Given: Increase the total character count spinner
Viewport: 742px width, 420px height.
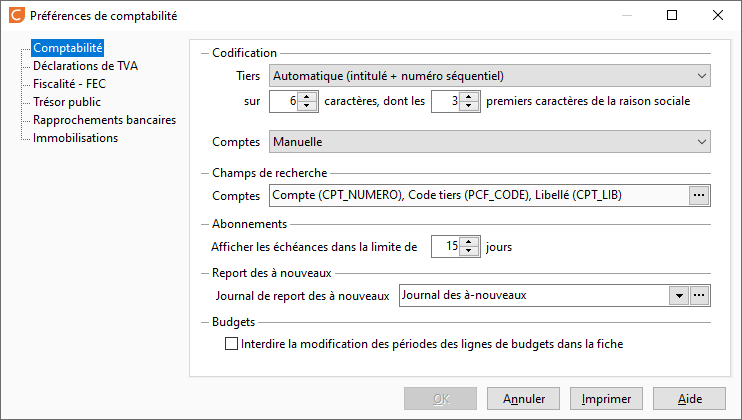Looking at the screenshot, I should coord(307,96).
